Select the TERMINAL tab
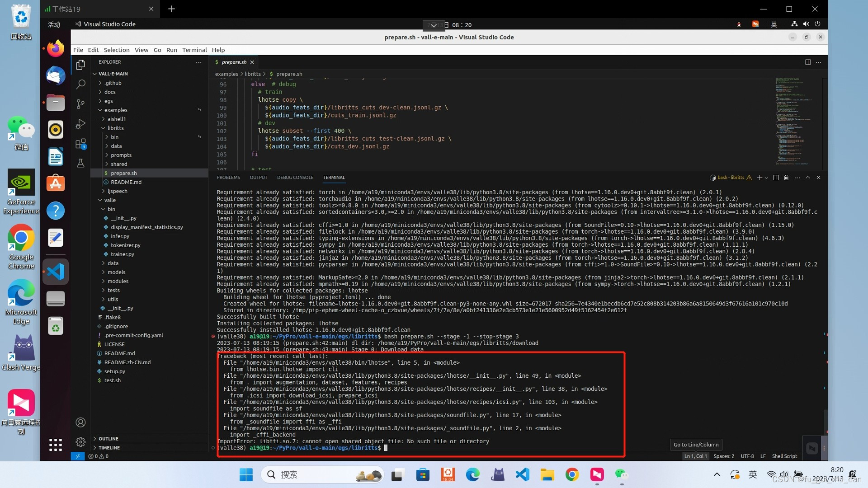Viewport: 868px width, 488px height. click(x=334, y=177)
